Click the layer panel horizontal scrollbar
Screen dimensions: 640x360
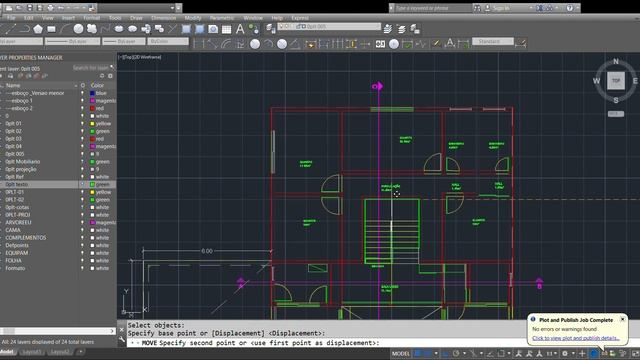57,331
